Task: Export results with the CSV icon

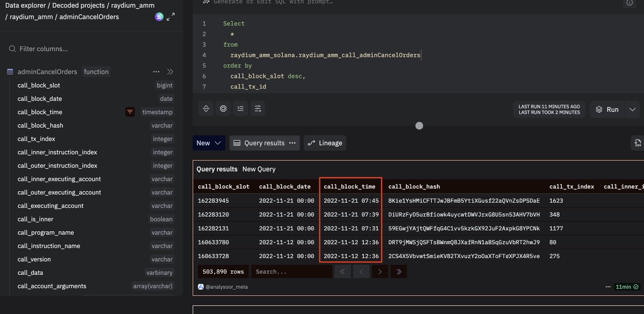Action: (638, 143)
